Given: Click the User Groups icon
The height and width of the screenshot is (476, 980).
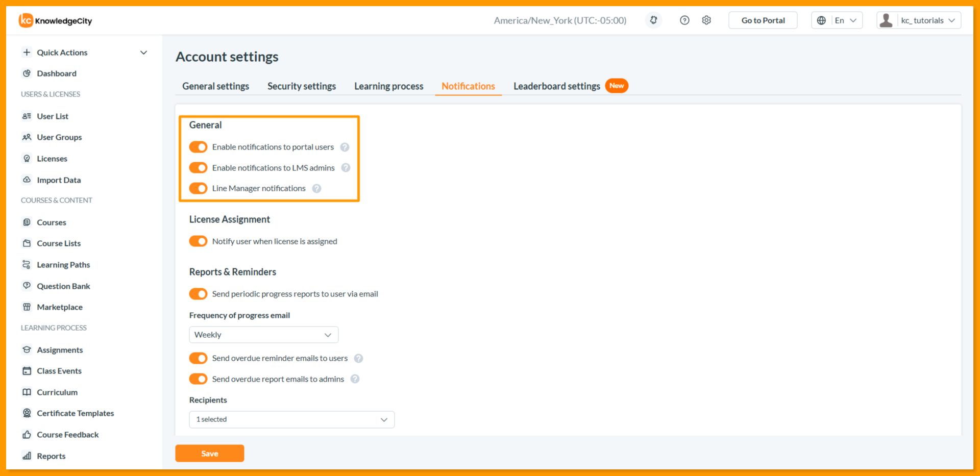Looking at the screenshot, I should click(27, 137).
